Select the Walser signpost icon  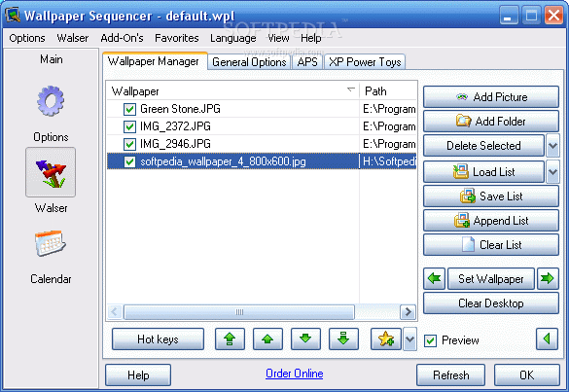coord(51,172)
